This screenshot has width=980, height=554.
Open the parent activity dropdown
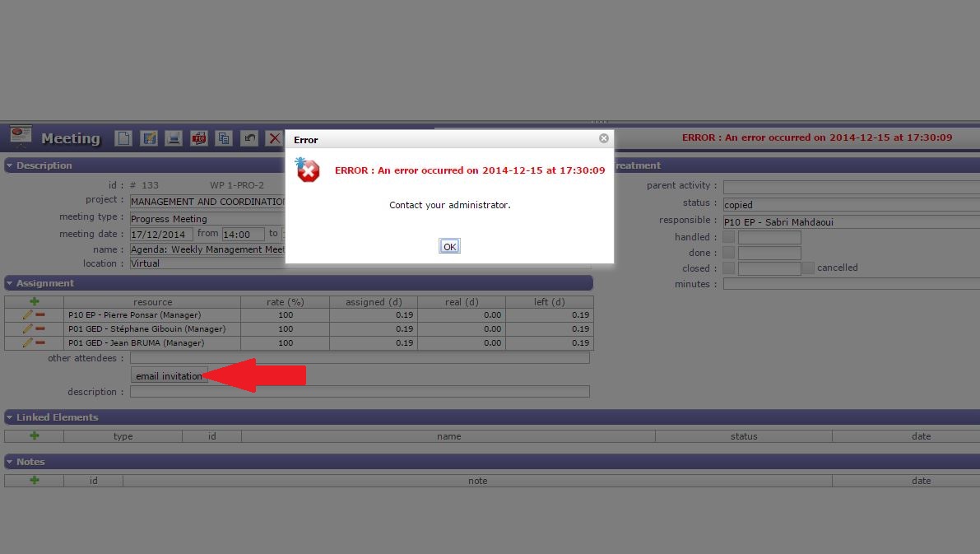[852, 187]
